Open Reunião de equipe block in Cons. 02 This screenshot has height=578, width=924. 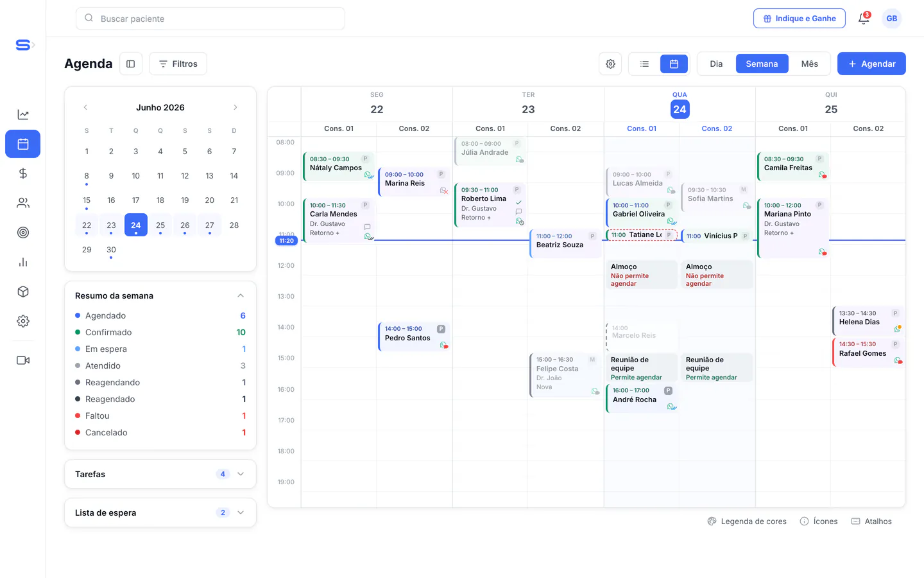pos(717,367)
